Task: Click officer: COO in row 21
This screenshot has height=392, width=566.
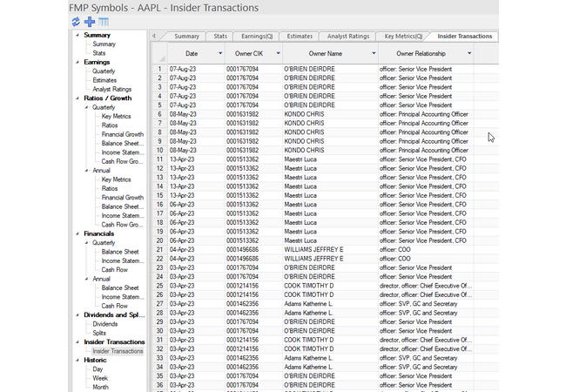Action: 395,249
